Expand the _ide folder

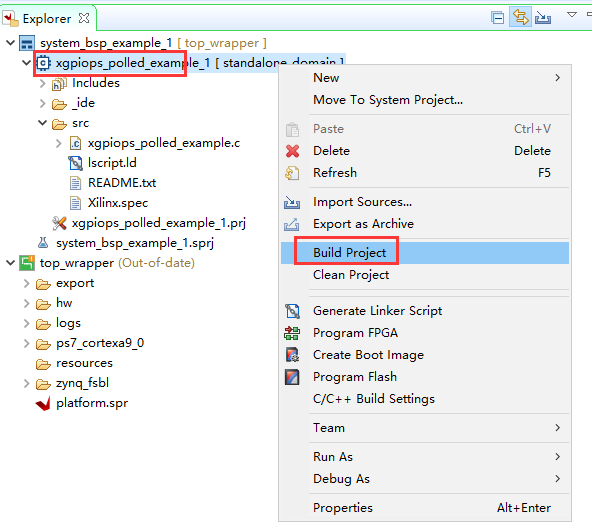[x=42, y=103]
